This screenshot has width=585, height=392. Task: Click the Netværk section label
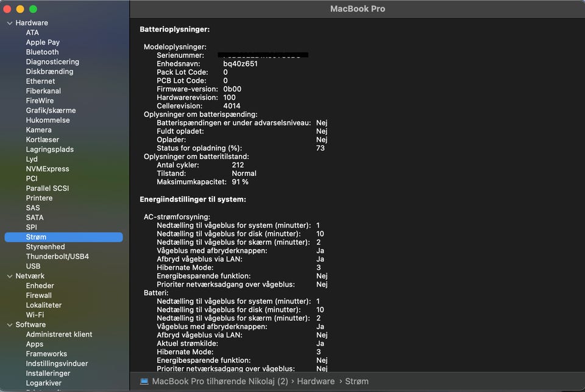point(30,276)
